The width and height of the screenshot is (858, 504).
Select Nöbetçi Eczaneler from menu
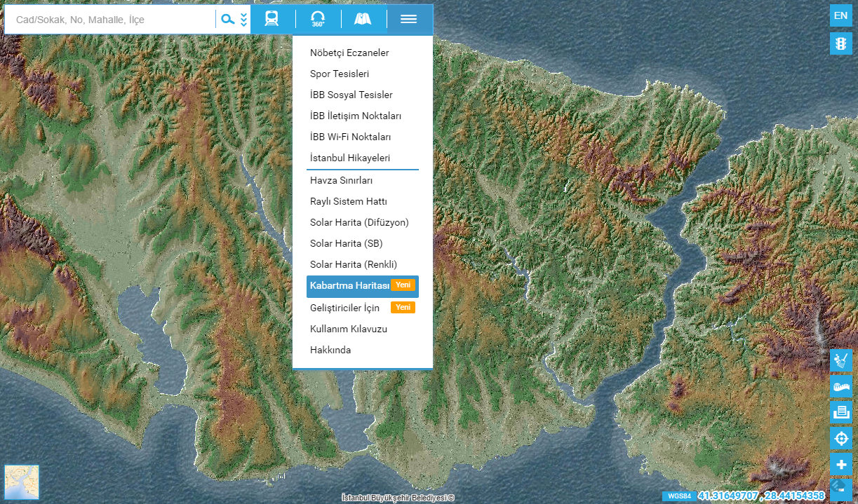click(x=349, y=53)
